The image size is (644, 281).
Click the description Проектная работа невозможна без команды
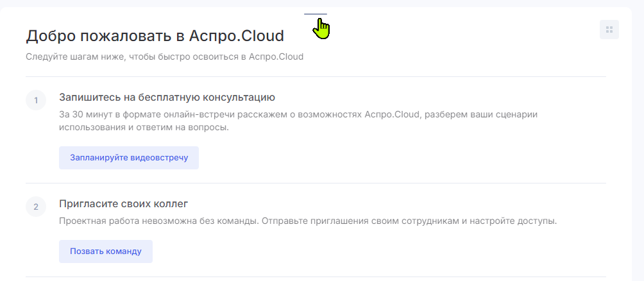click(308, 221)
